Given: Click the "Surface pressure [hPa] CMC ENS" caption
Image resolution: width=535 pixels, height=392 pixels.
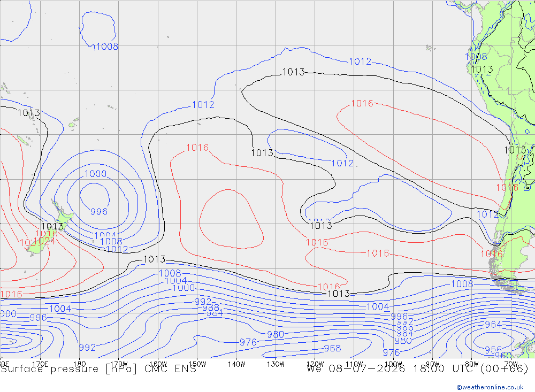Looking at the screenshot, I should coord(98,369).
